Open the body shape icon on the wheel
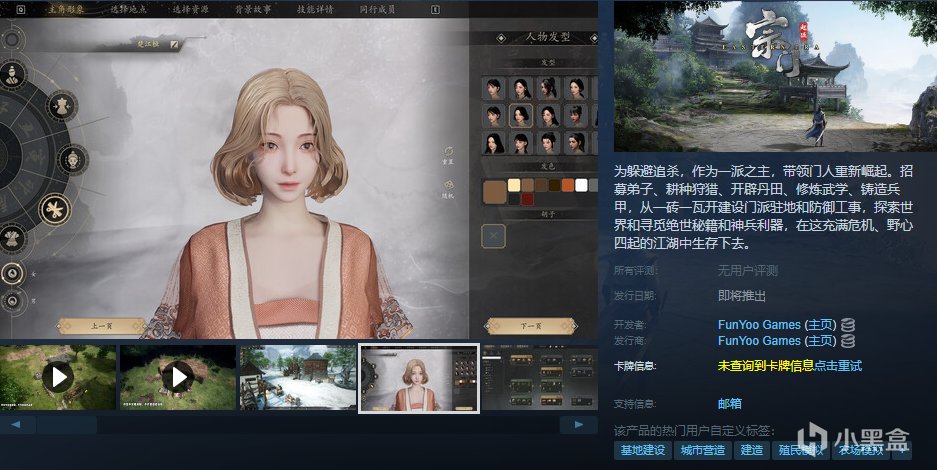Screen dimensions: 937x470 click(62, 107)
